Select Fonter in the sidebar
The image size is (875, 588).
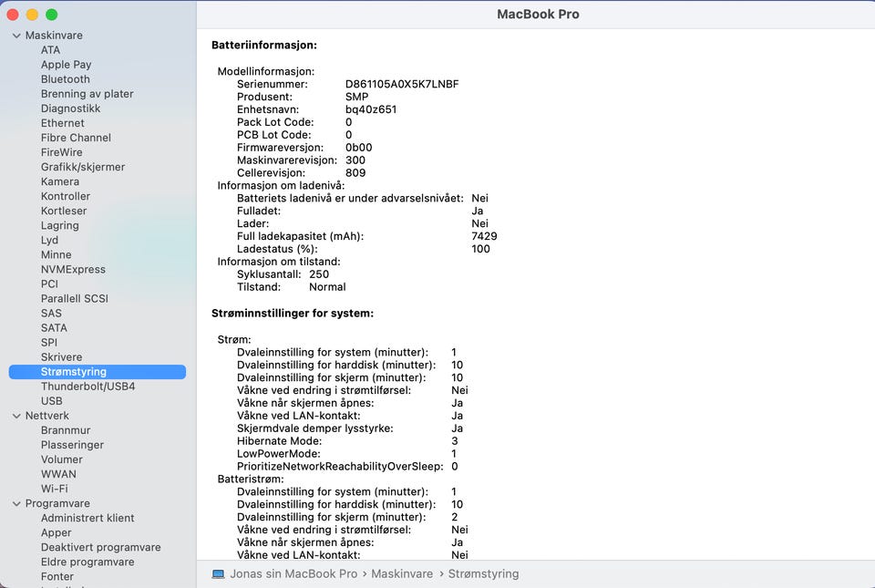pyautogui.click(x=57, y=576)
